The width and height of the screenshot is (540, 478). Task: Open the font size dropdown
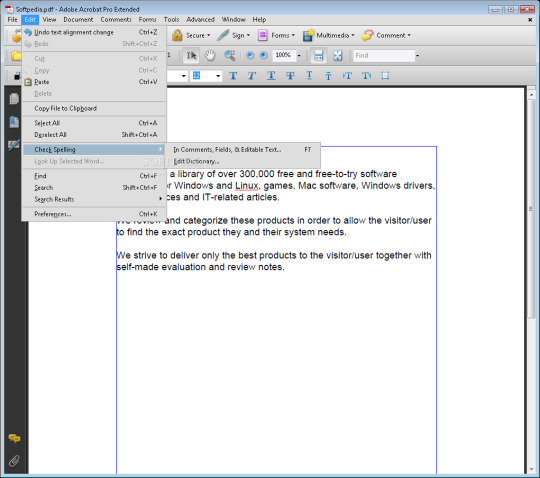[218, 76]
